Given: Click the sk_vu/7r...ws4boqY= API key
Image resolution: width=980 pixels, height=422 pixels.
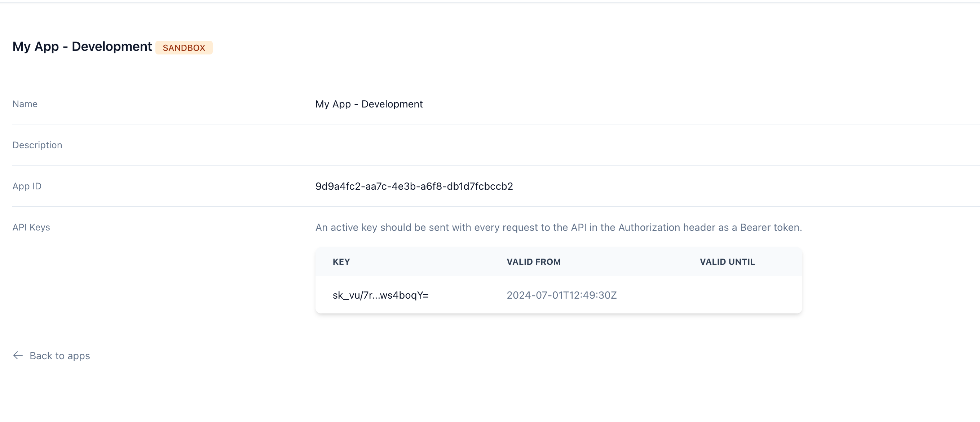Looking at the screenshot, I should click(x=380, y=295).
